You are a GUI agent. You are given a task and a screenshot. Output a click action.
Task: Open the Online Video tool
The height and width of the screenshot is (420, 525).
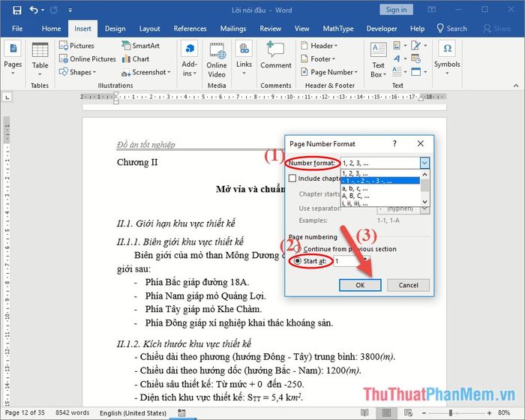click(x=217, y=58)
